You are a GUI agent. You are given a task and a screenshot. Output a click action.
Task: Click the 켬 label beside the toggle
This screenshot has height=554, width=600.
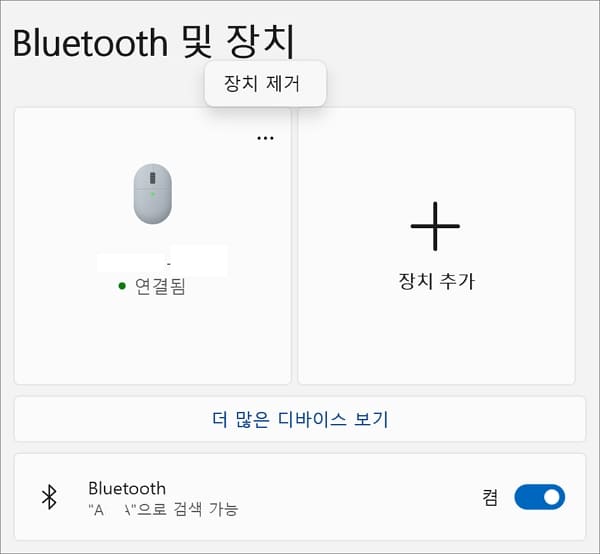pos(490,497)
